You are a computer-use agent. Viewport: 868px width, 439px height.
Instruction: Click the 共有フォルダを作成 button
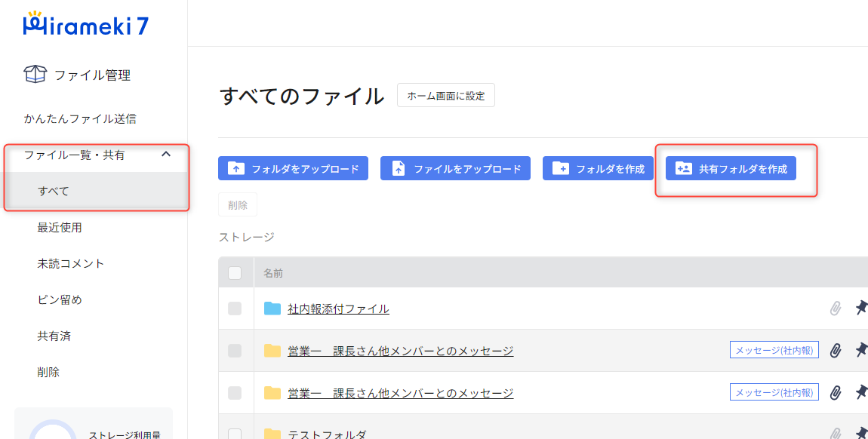click(x=731, y=168)
